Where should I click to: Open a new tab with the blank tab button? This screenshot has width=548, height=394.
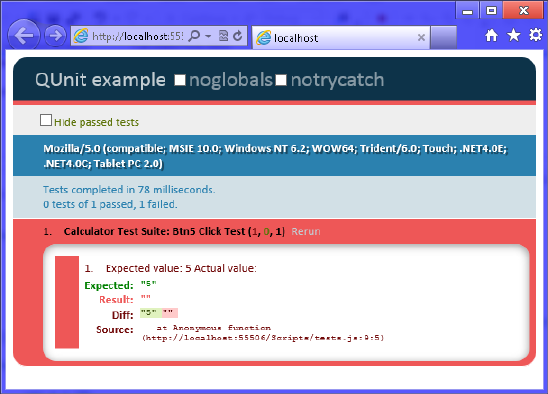444,37
